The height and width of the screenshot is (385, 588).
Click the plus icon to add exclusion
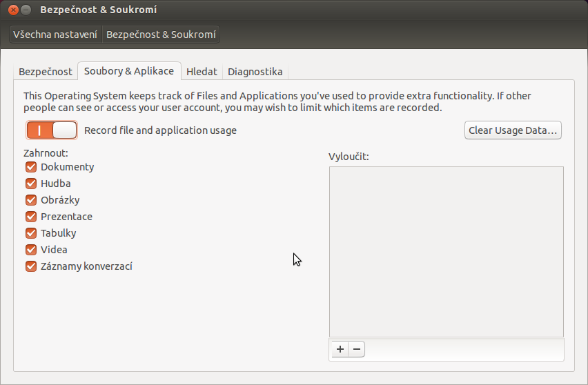(x=340, y=349)
